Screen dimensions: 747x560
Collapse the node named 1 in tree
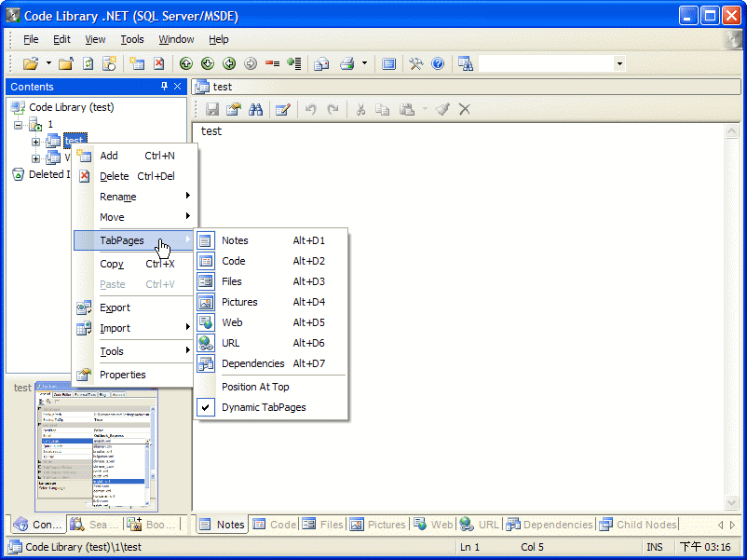[x=18, y=125]
